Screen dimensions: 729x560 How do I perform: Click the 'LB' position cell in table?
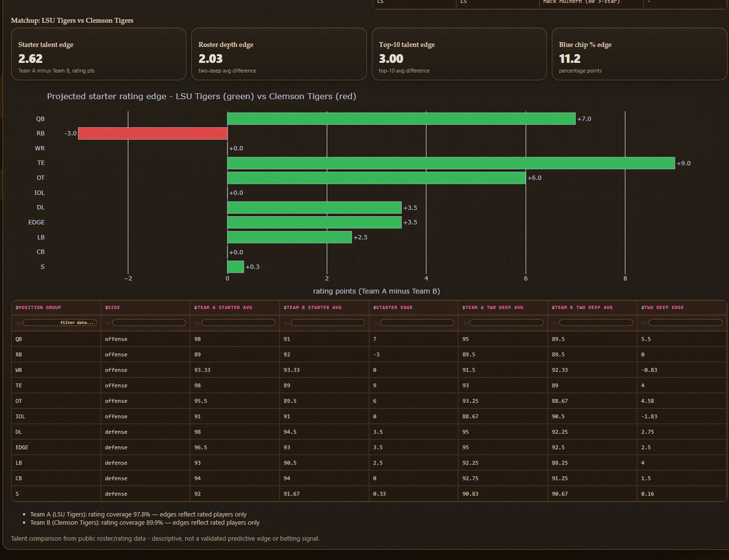(x=56, y=463)
